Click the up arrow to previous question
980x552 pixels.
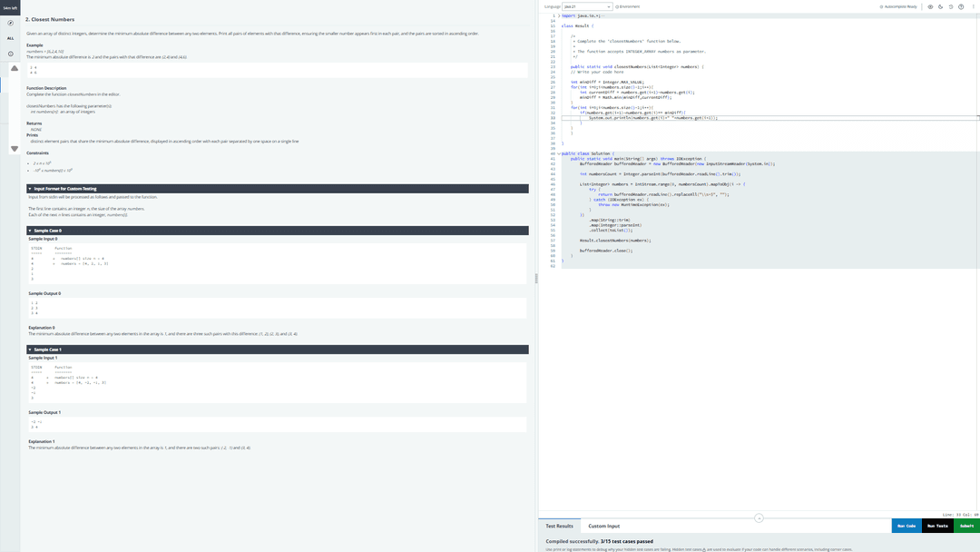tap(15, 68)
